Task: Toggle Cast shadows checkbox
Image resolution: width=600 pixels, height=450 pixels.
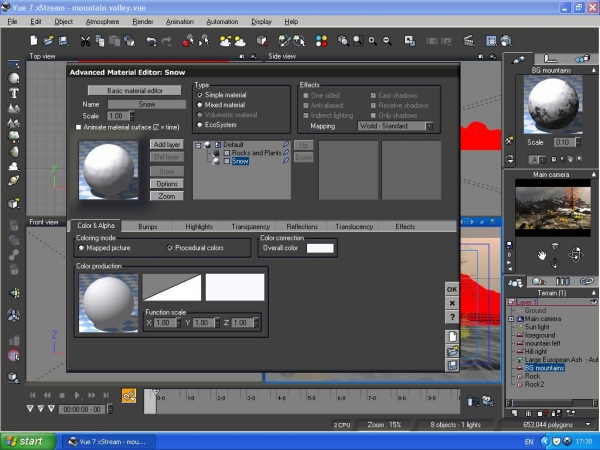Action: (x=373, y=95)
